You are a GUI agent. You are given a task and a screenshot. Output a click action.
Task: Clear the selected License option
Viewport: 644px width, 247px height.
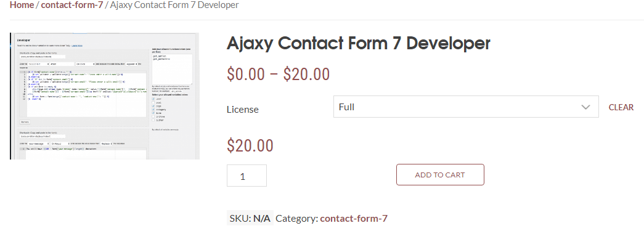[x=621, y=107]
